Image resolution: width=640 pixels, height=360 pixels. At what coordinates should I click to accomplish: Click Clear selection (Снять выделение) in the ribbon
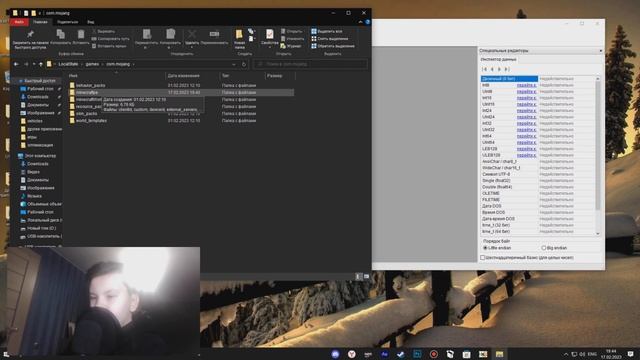pyautogui.click(x=330, y=39)
